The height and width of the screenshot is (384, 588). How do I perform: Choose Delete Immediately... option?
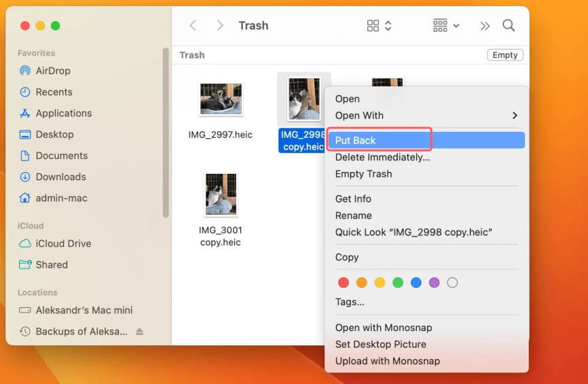pos(382,157)
